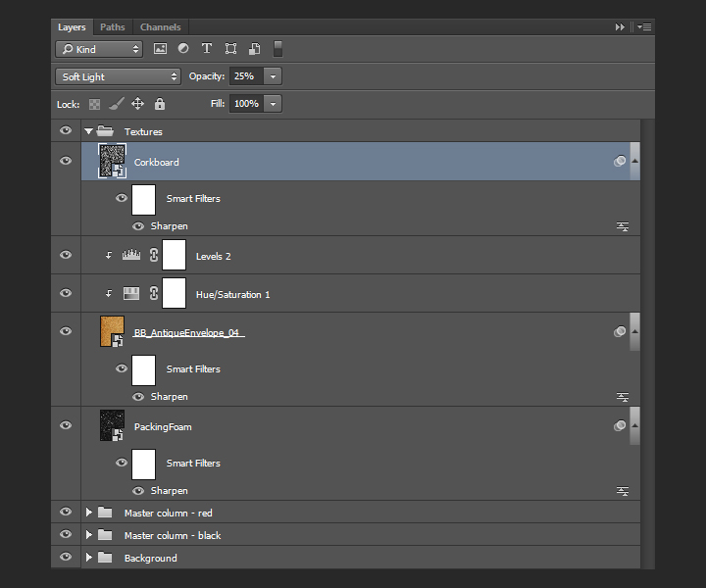Hide the Levels 2 layer
This screenshot has width=706, height=588.
point(66,255)
